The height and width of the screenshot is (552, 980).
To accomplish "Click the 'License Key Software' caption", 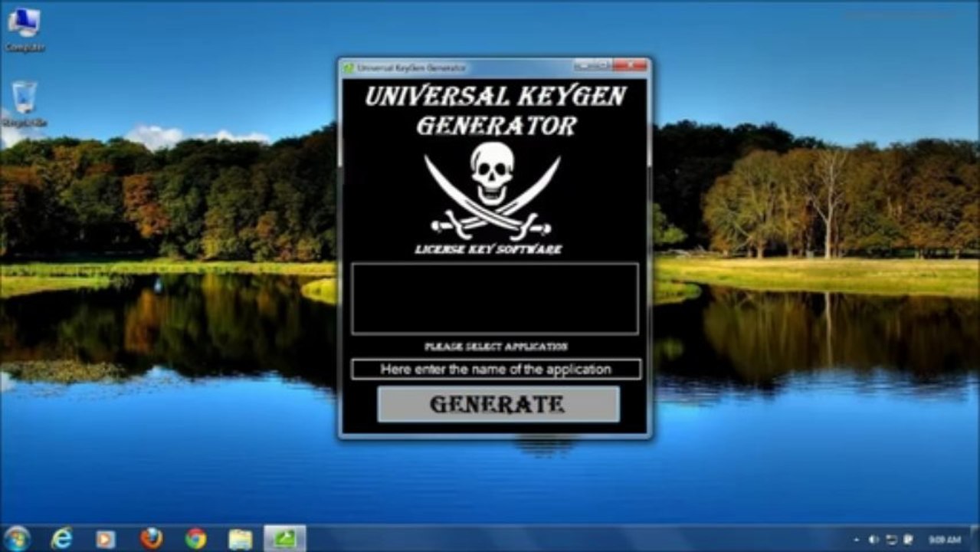I will [488, 249].
